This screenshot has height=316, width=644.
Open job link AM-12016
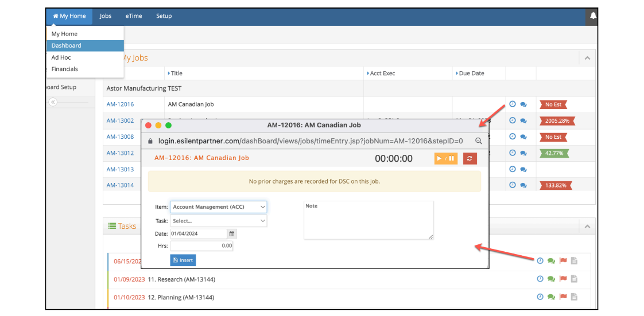click(120, 104)
